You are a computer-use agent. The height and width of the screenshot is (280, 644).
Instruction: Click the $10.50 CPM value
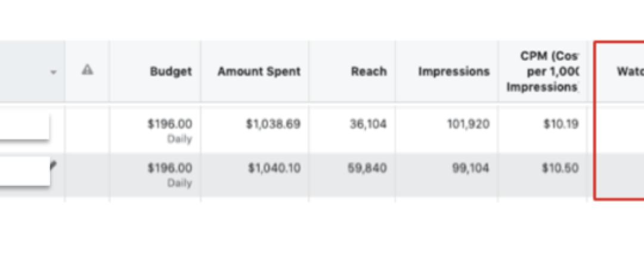point(561,169)
